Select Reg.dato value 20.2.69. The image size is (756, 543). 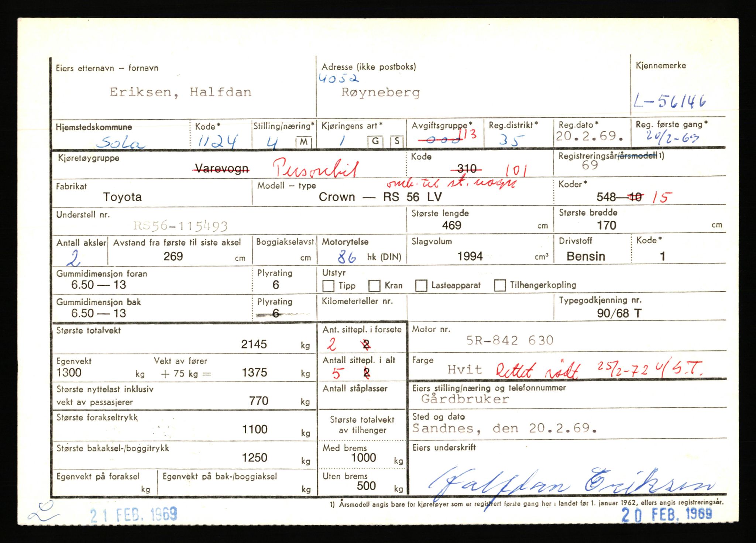590,136
